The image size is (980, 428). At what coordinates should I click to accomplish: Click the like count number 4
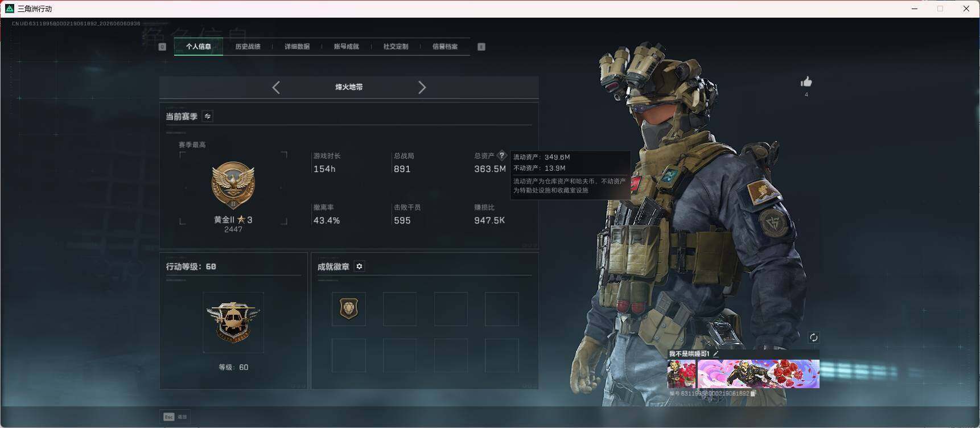(x=806, y=94)
